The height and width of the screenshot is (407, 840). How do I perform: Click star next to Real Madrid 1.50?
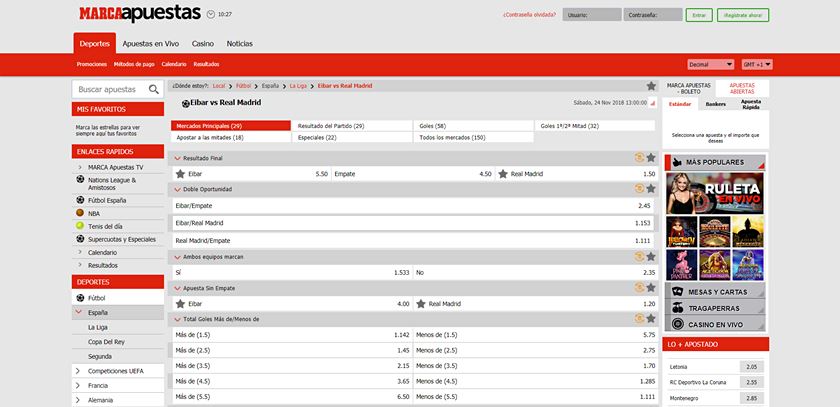coord(502,174)
